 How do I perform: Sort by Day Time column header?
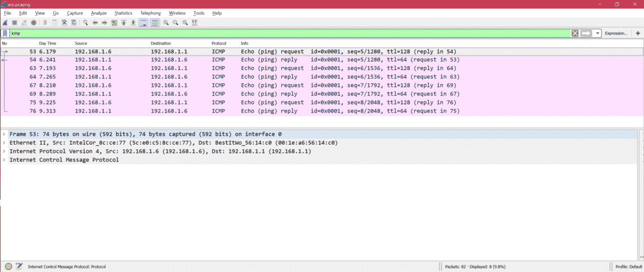[55, 43]
